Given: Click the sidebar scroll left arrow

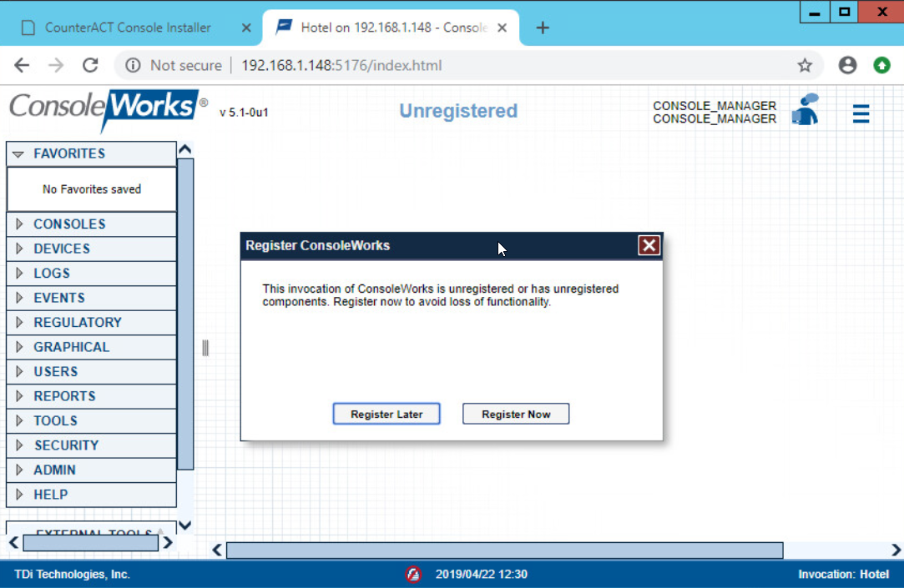Looking at the screenshot, I should tap(13, 542).
